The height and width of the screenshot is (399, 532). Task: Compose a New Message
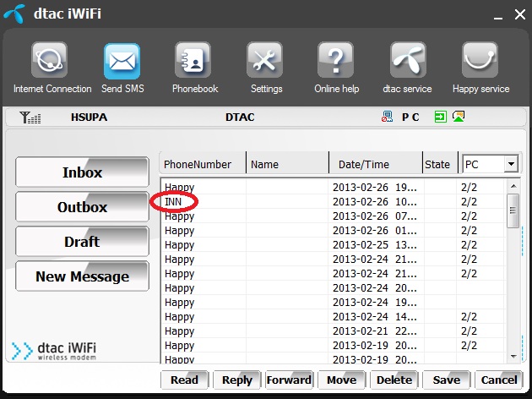tap(82, 276)
